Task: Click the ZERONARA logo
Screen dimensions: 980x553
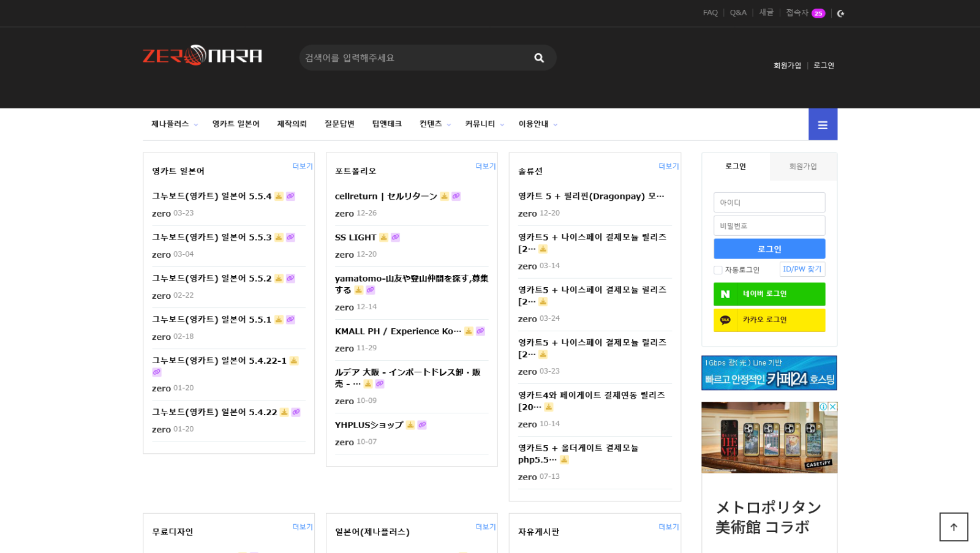Action: click(x=203, y=56)
